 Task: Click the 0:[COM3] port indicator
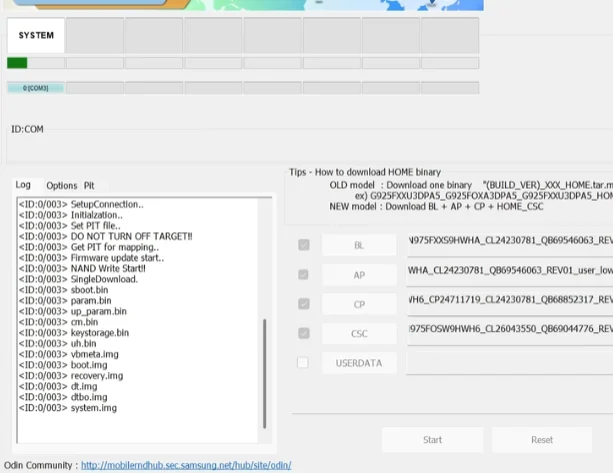point(36,88)
